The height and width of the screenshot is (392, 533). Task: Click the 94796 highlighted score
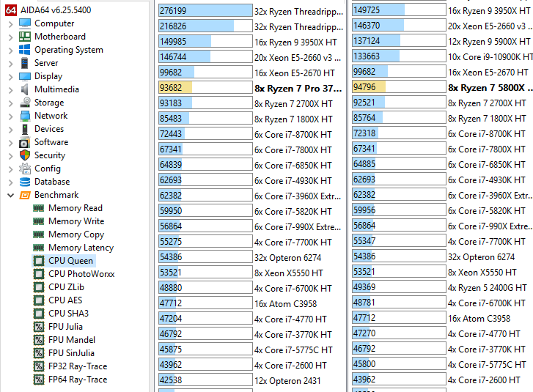tap(364, 87)
